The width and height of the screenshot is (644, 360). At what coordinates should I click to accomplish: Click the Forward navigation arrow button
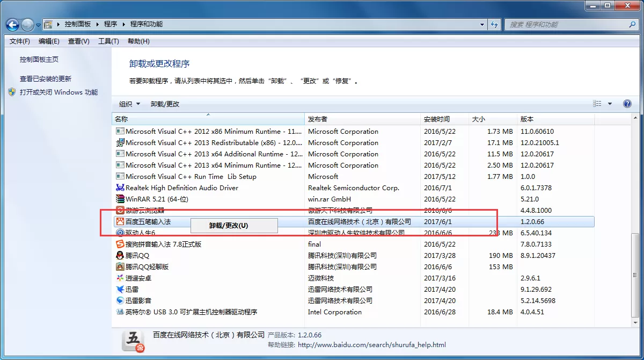pyautogui.click(x=27, y=24)
